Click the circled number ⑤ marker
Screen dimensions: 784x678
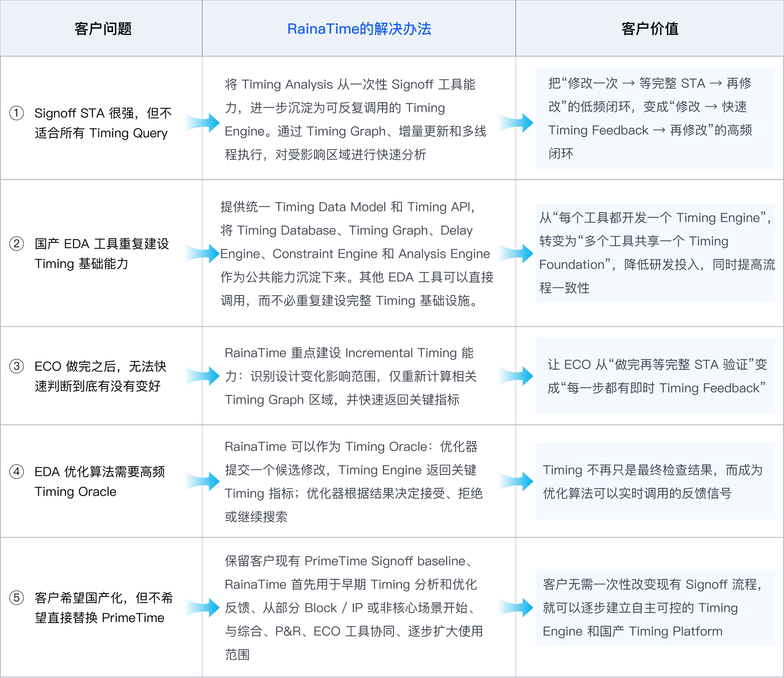point(17,598)
